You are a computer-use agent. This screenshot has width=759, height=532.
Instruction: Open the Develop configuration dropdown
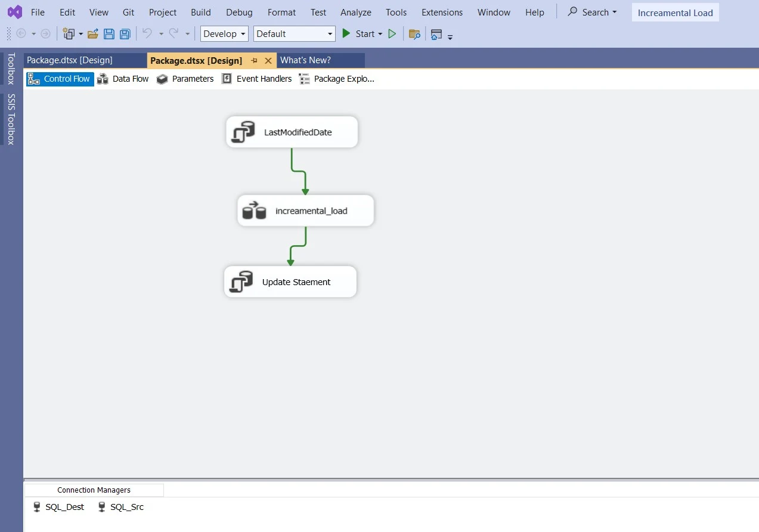coord(224,34)
